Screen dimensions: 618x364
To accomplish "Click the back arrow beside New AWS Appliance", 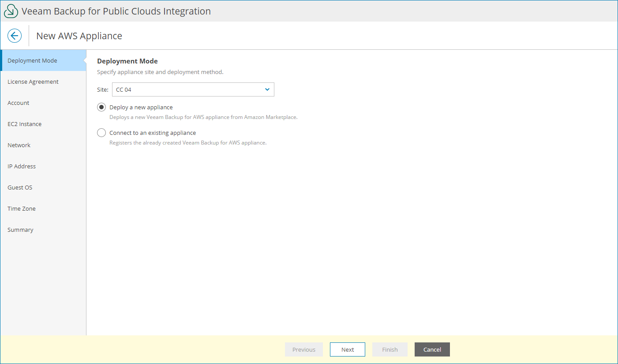I will [15, 36].
